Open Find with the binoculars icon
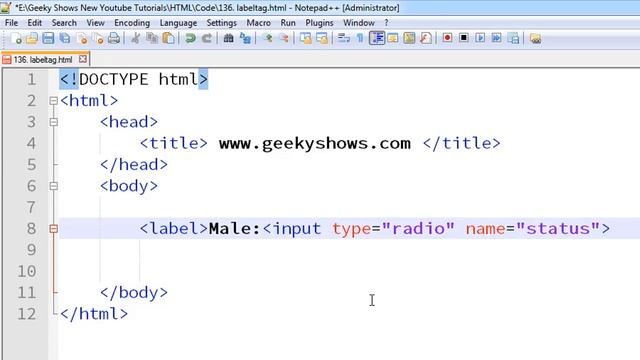This screenshot has width=640, height=360. (228, 38)
